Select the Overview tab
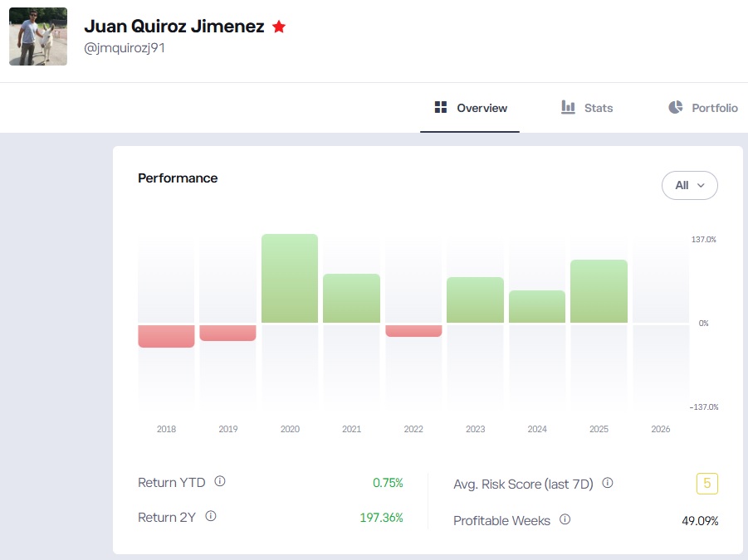748x560 pixels. [469, 108]
